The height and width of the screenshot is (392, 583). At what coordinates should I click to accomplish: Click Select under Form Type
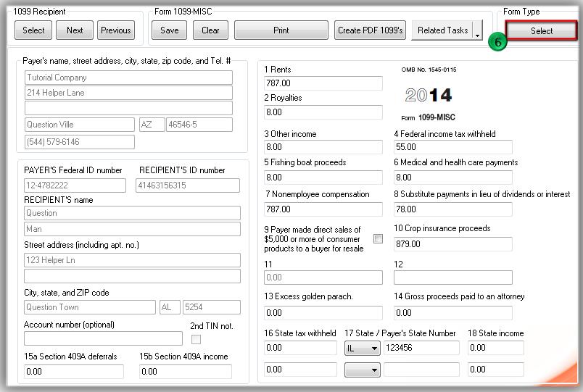pyautogui.click(x=542, y=31)
